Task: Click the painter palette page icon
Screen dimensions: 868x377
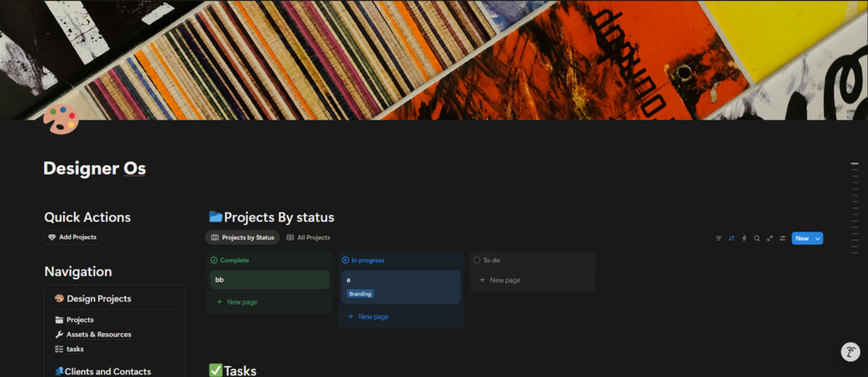Action: point(61,118)
